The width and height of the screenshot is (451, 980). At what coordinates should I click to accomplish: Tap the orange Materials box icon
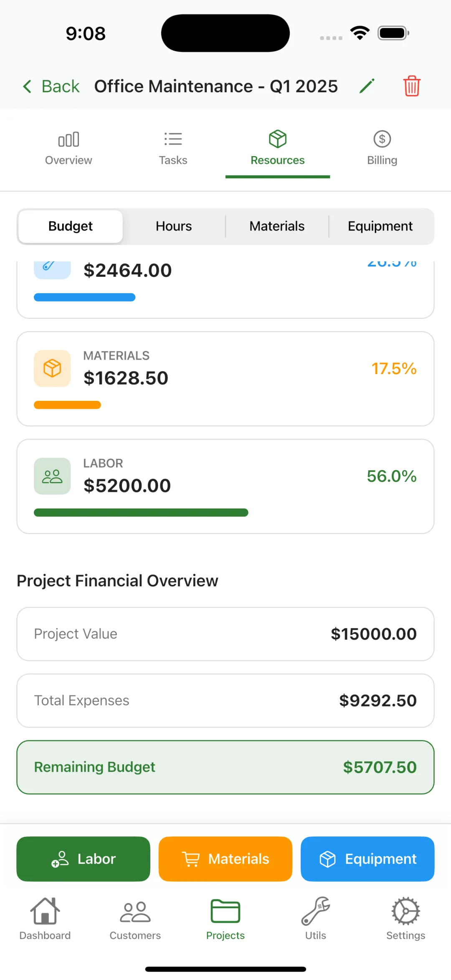(x=52, y=368)
